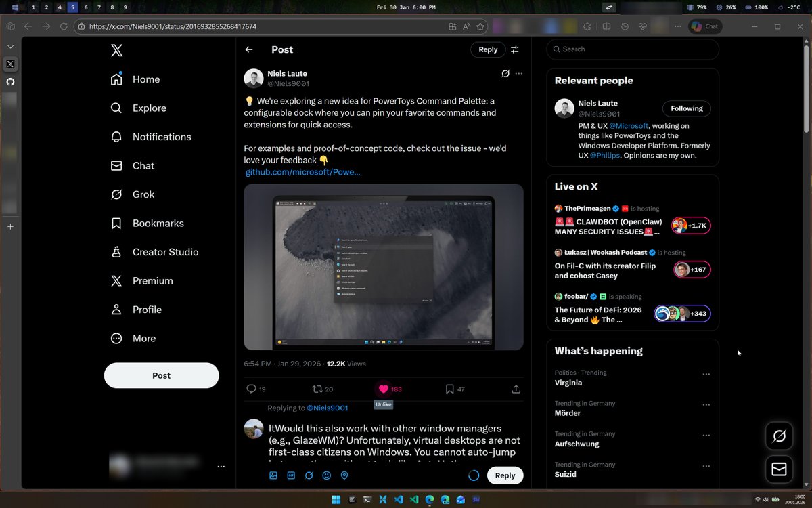Open floating messages envelope button
The height and width of the screenshot is (508, 812).
pyautogui.click(x=779, y=469)
